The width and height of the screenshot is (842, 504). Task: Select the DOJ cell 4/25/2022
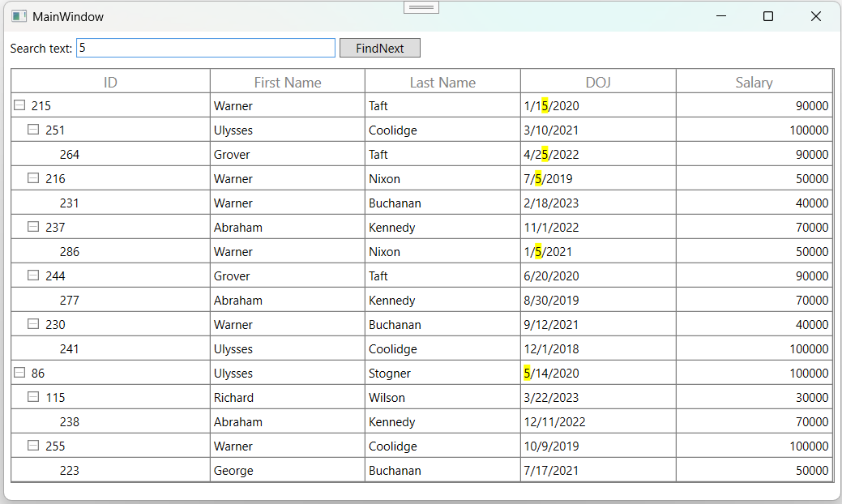598,154
